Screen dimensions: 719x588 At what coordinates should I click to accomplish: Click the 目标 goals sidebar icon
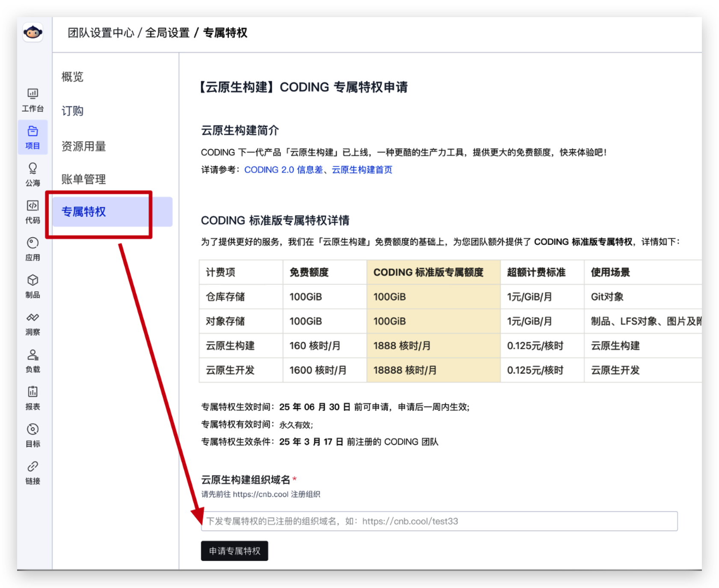coord(33,435)
